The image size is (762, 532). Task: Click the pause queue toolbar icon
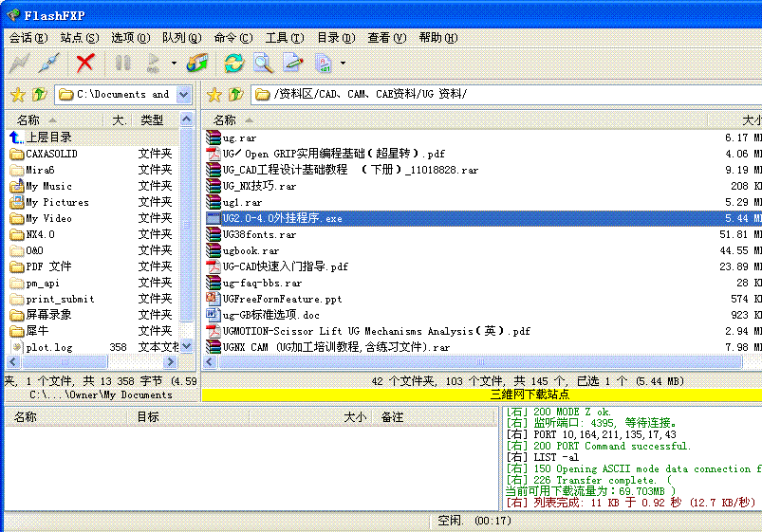tap(122, 64)
